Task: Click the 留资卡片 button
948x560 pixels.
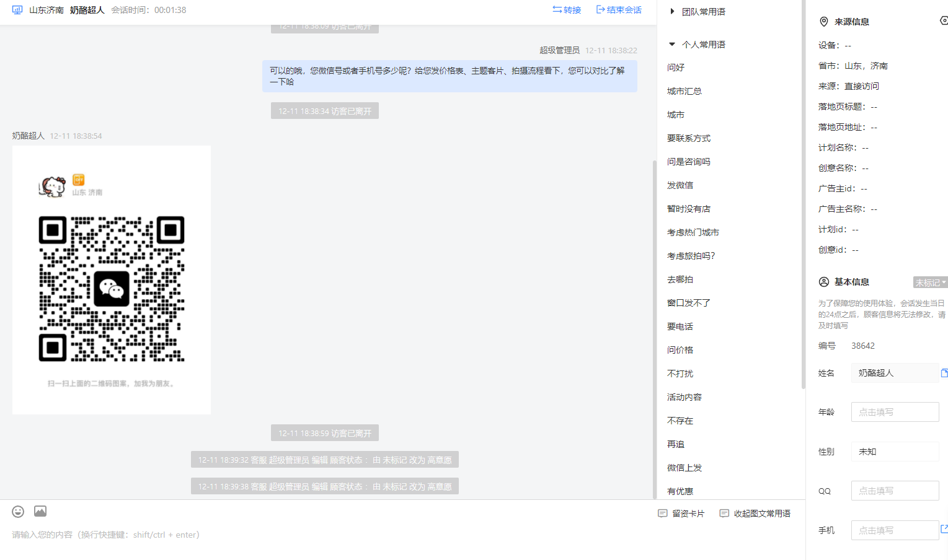Action: 681,514
